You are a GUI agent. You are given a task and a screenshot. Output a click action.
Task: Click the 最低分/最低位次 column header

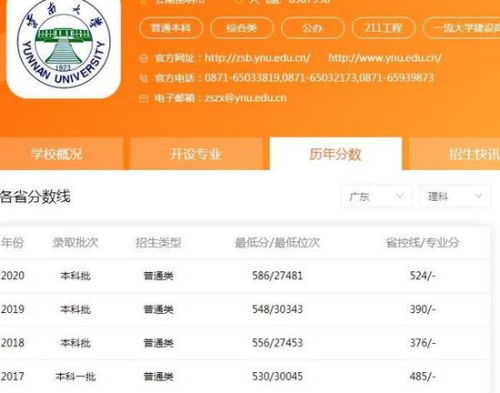click(277, 243)
